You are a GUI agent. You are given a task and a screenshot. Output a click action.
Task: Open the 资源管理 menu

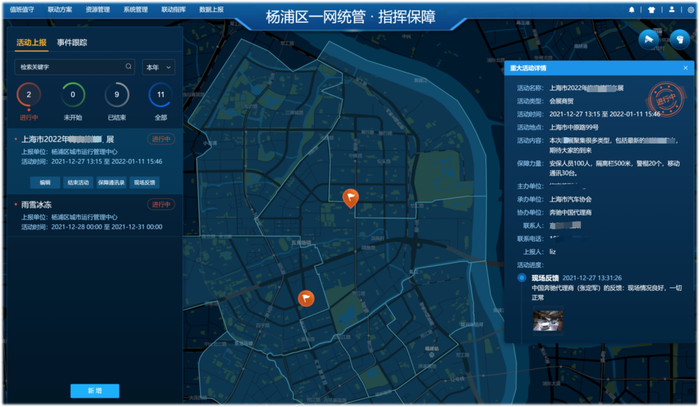[98, 9]
